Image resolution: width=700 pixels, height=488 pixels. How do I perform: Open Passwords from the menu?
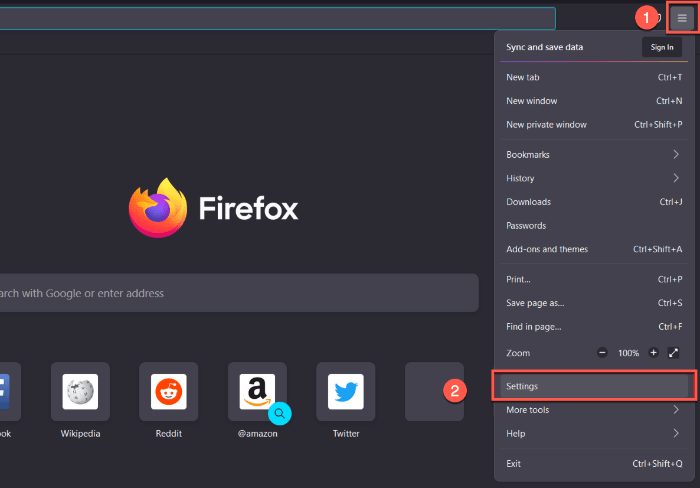point(594,225)
